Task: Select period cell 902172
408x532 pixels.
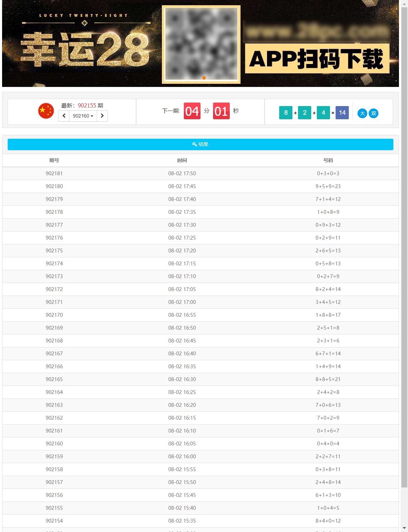Action: (x=54, y=289)
